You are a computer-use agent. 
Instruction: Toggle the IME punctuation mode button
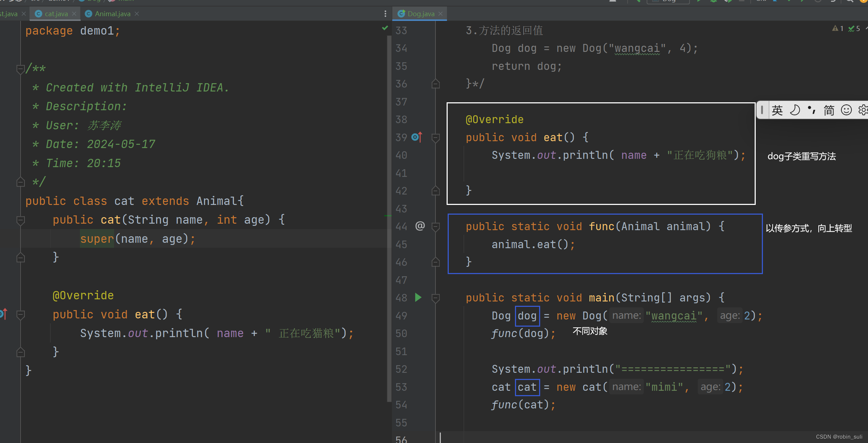click(812, 110)
